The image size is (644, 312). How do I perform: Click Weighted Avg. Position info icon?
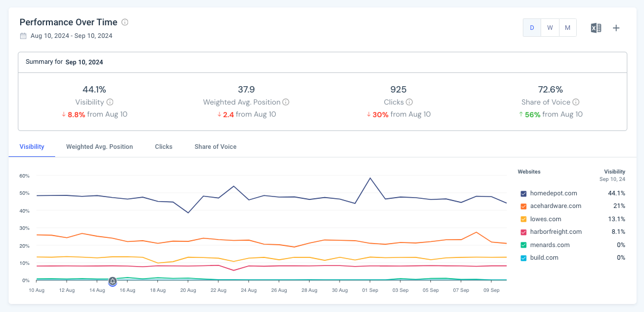(286, 102)
